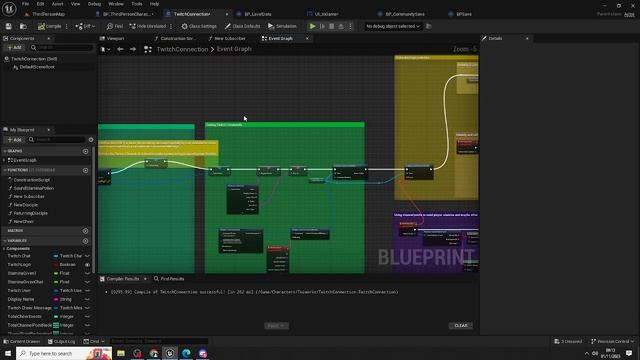The width and height of the screenshot is (640, 360).
Task: Open the ReturningDisciple function
Action: click(31, 213)
